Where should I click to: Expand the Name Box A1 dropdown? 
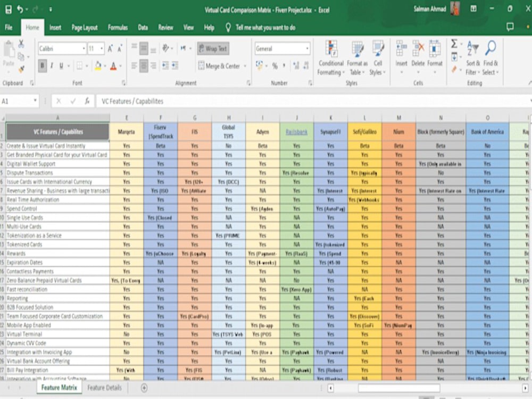35,101
